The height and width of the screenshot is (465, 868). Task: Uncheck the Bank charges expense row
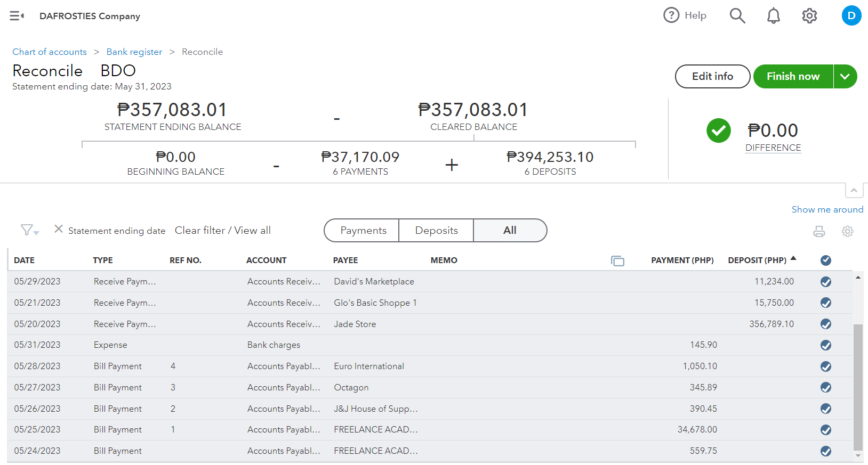point(826,345)
